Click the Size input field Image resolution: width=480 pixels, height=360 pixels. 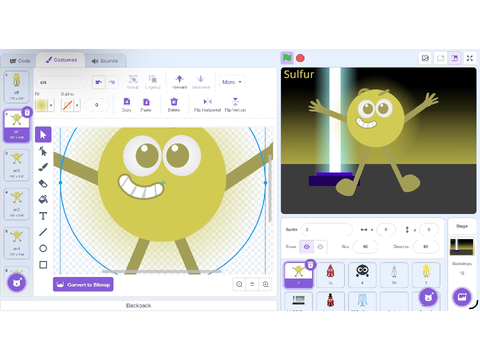point(366,247)
